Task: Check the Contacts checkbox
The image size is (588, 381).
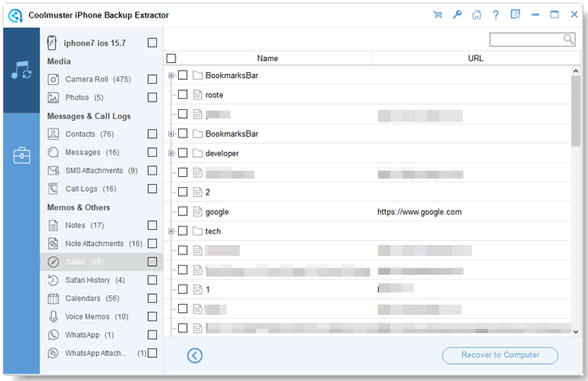Action: (152, 133)
